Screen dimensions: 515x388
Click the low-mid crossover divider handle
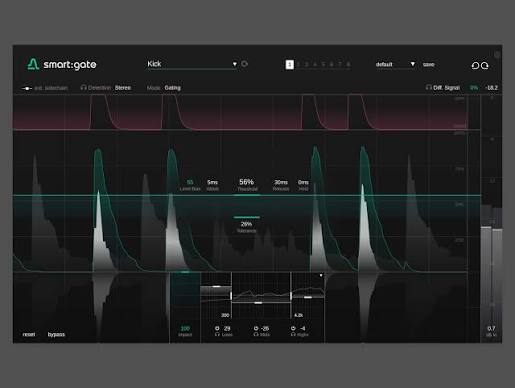(231, 296)
